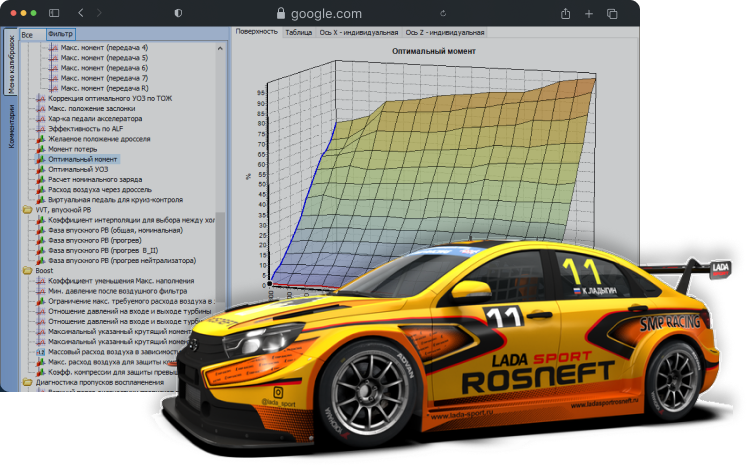Select Ограничение макс. требуемого расхода воздуха
The image size is (748, 467).
(131, 301)
